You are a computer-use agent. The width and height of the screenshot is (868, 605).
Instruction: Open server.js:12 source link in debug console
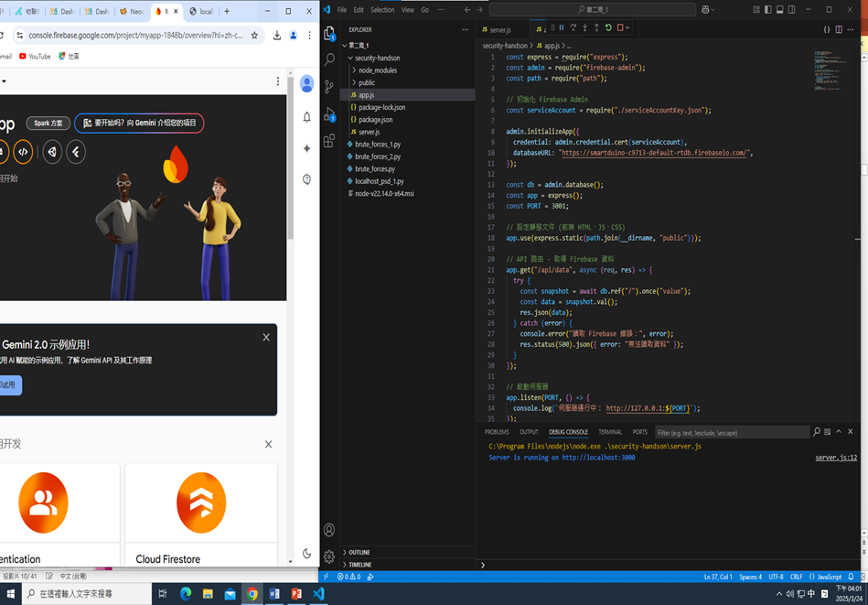pos(836,458)
